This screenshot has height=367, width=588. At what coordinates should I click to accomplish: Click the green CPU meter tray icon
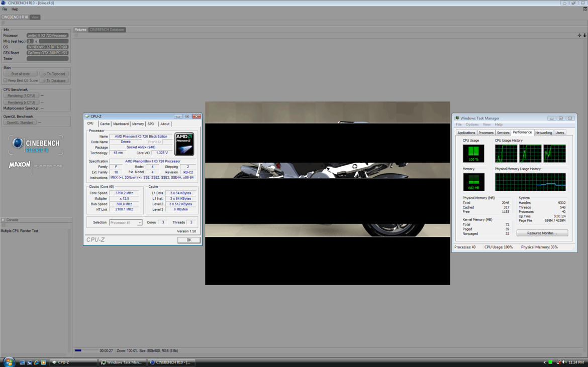coord(550,362)
